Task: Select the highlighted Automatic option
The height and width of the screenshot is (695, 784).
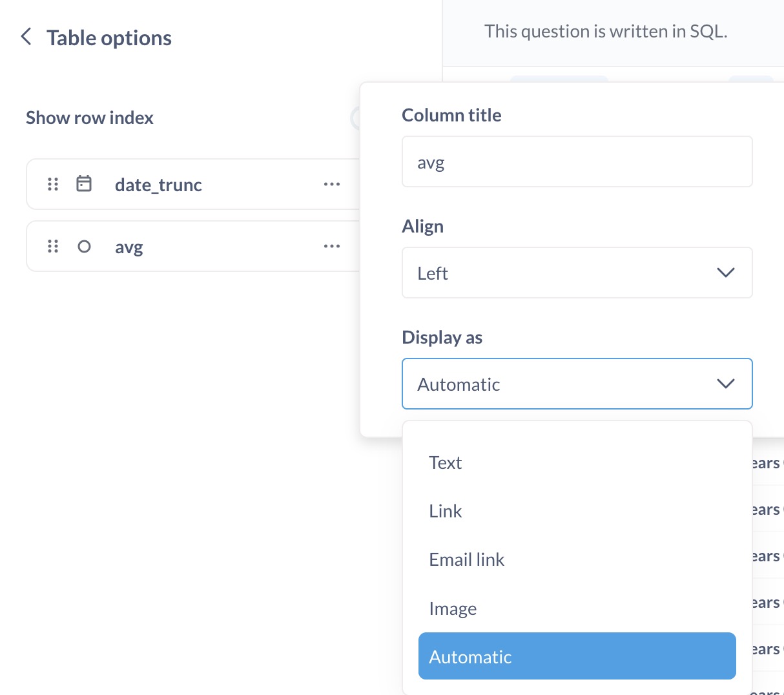Action: tap(576, 656)
